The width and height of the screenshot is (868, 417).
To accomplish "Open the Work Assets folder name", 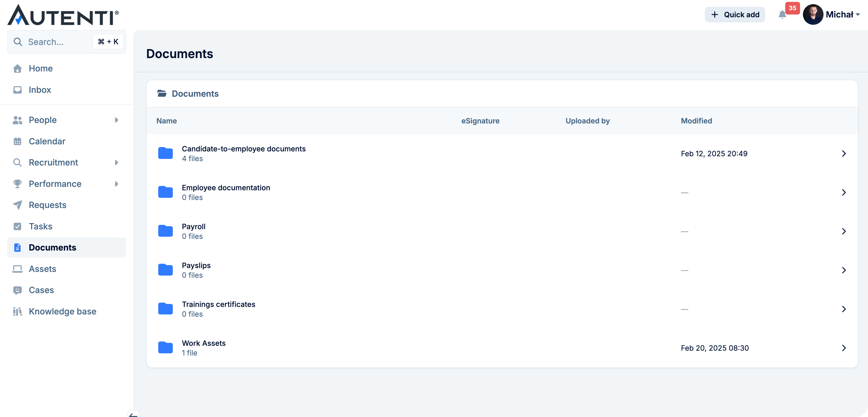I will (x=204, y=343).
